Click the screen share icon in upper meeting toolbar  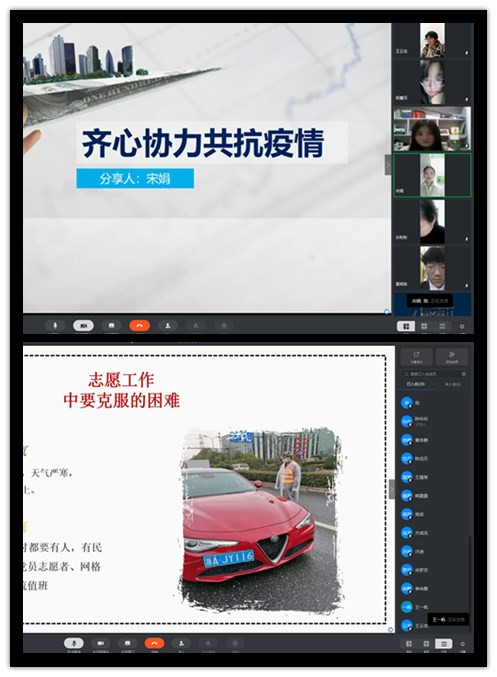pyautogui.click(x=111, y=325)
